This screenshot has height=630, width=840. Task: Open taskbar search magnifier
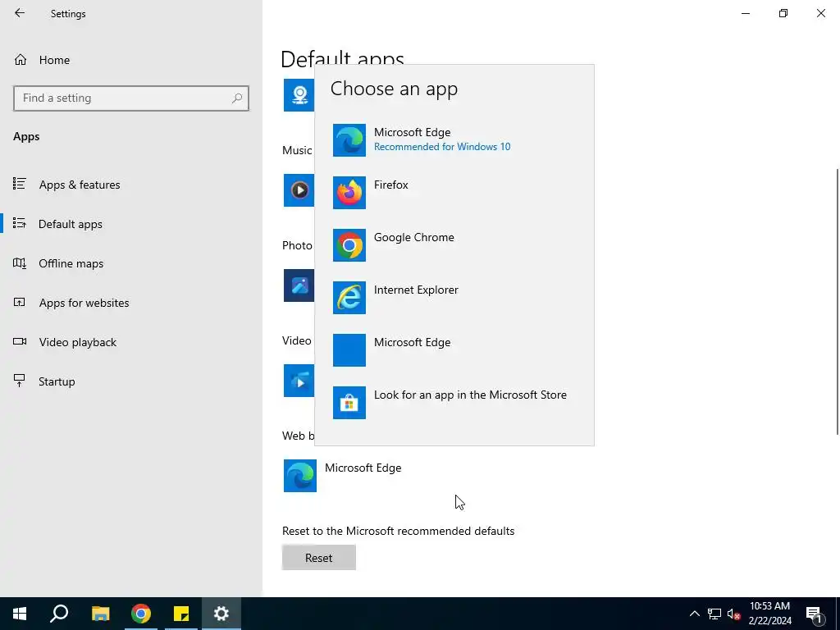click(x=59, y=614)
